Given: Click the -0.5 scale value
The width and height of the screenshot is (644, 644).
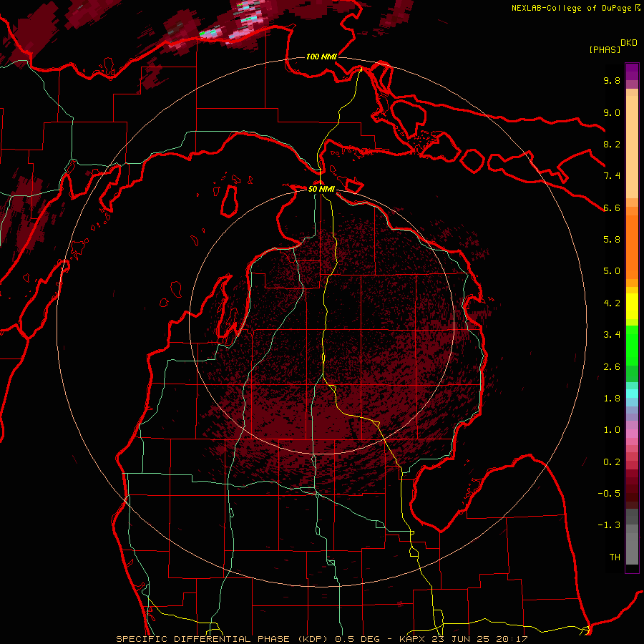Looking at the screenshot, I should click(x=609, y=494).
